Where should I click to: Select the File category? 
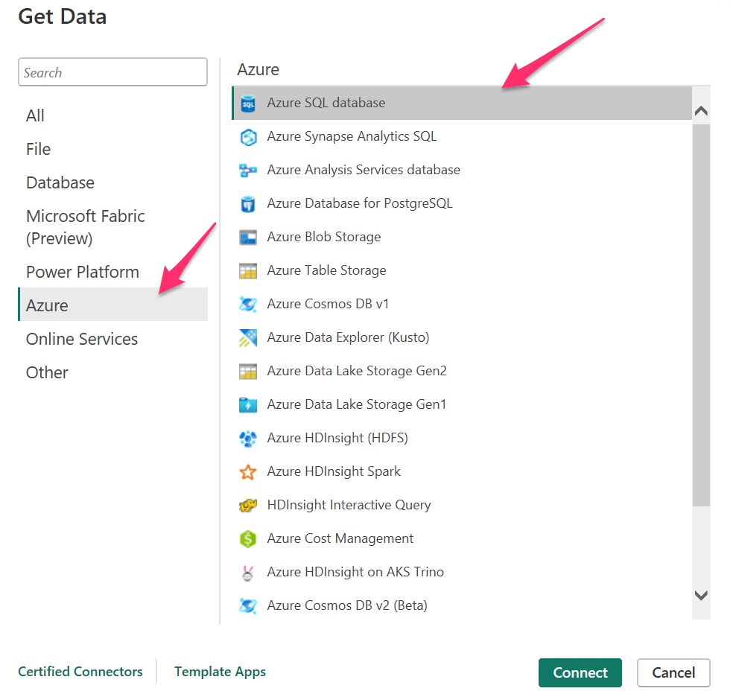pos(112,149)
